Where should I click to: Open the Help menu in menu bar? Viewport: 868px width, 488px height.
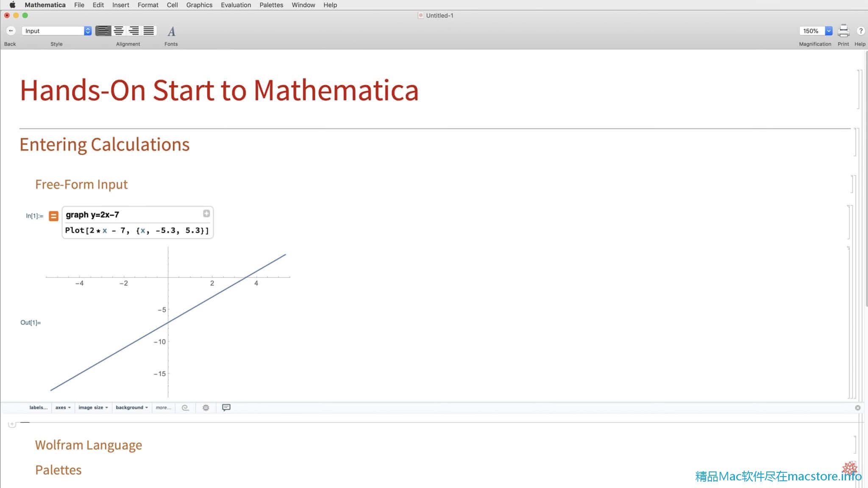point(330,5)
